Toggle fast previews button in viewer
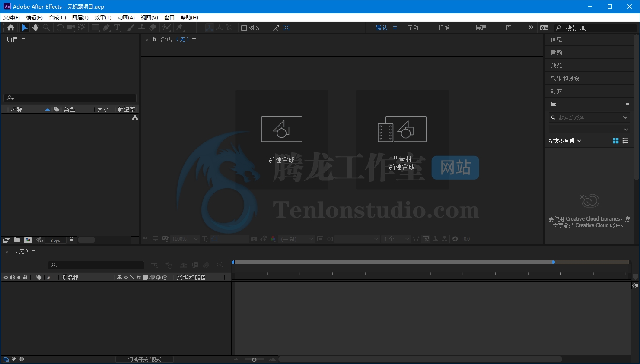The image size is (640, 364). (426, 239)
